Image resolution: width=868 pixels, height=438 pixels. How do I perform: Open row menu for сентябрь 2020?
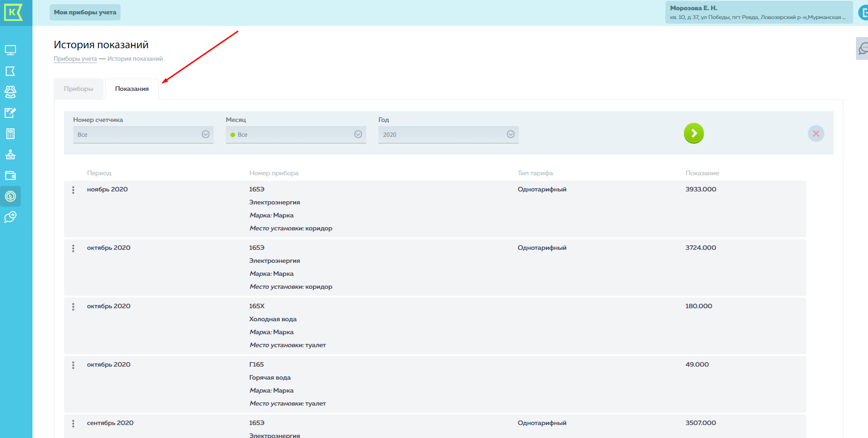[73, 424]
